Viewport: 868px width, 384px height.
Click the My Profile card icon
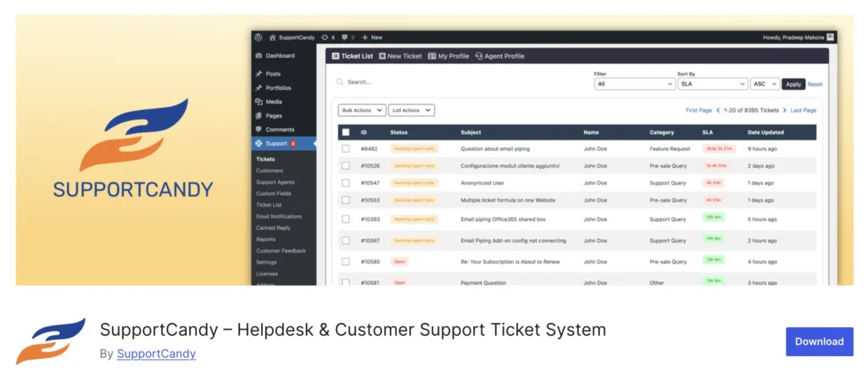(x=431, y=57)
